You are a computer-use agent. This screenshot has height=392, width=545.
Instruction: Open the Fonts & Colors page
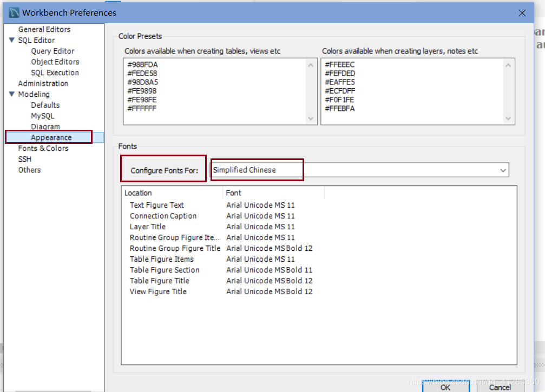(43, 148)
